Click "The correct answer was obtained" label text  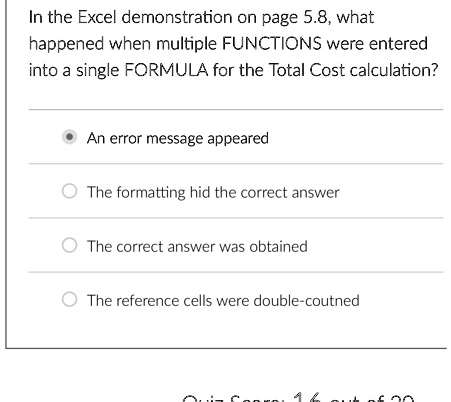[x=197, y=247]
